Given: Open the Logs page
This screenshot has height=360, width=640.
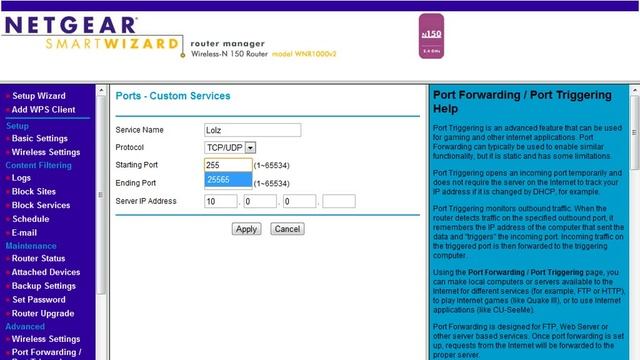Looking at the screenshot, I should pyautogui.click(x=21, y=178).
